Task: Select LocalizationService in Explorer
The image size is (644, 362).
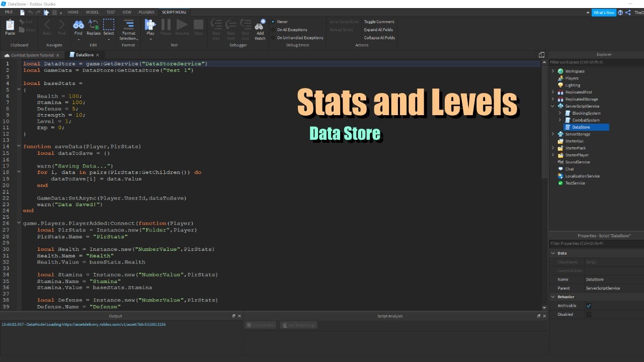Action: (x=582, y=176)
